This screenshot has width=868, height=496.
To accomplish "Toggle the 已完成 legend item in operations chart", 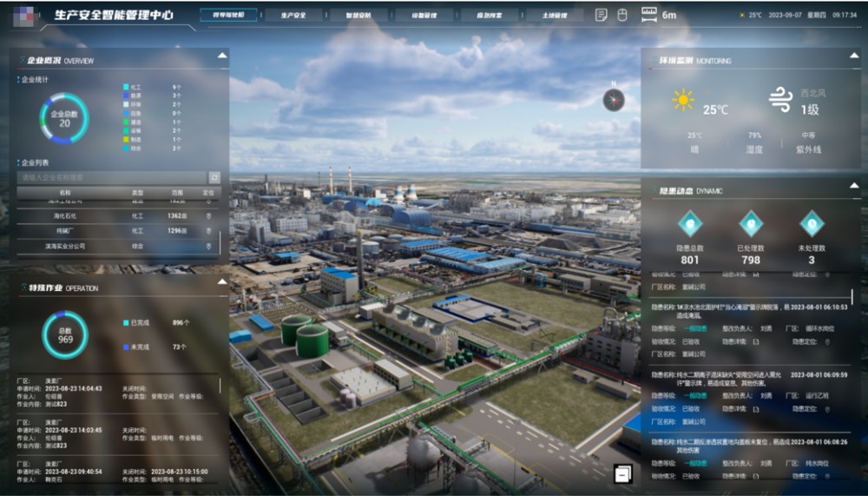I will point(138,322).
